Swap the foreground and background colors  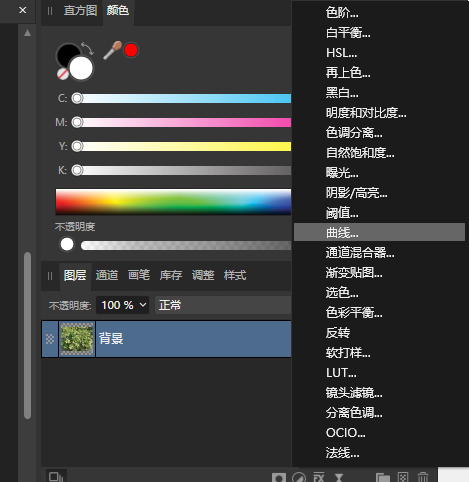[x=88, y=48]
